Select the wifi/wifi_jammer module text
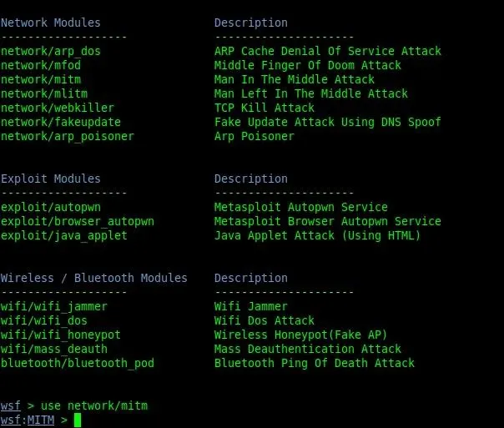Viewport: 504px width, 428px height. [53, 307]
